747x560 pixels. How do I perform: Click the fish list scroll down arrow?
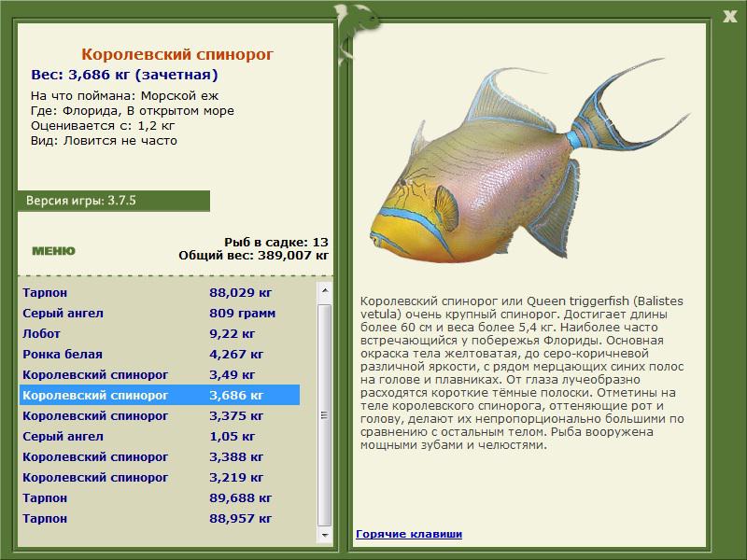324,535
